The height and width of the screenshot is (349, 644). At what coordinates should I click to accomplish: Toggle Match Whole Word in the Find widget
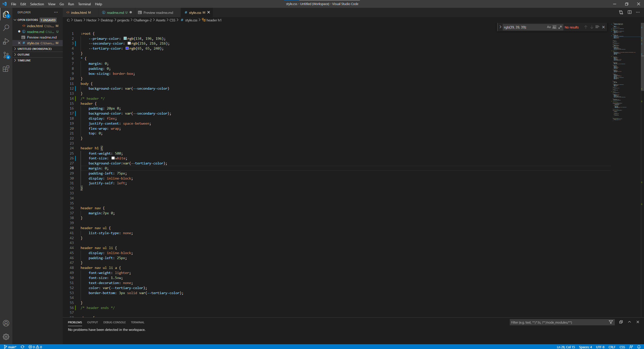click(554, 27)
